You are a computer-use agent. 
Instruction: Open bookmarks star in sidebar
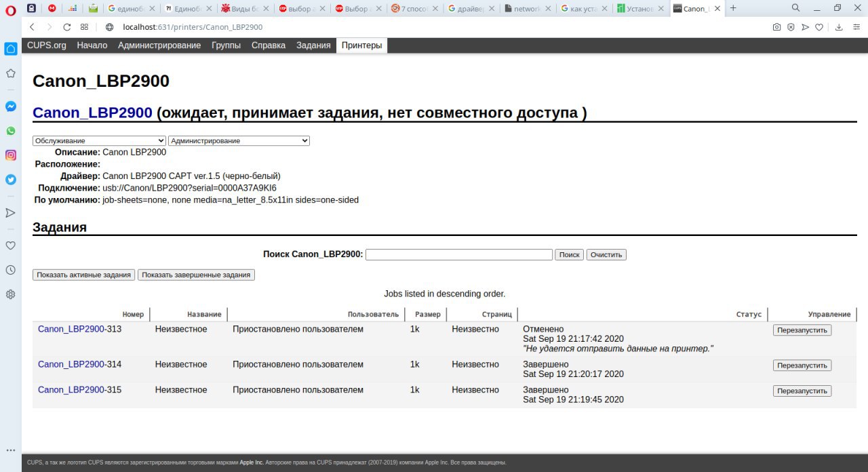pyautogui.click(x=10, y=73)
